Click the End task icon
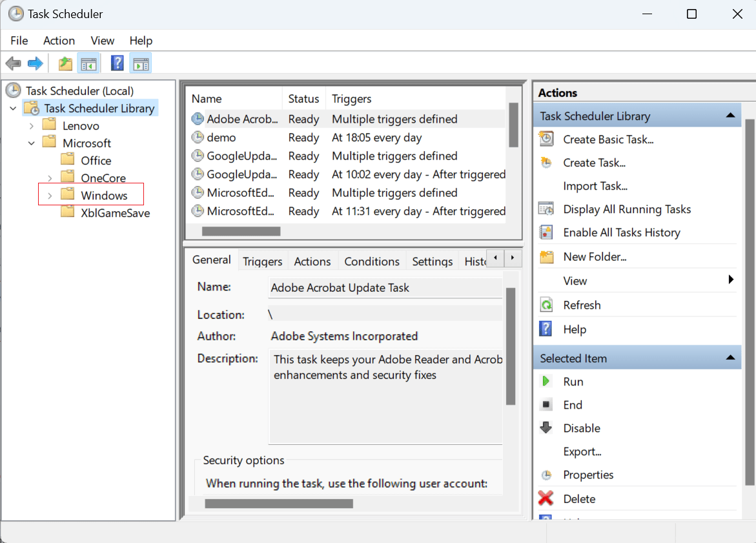Viewport: 756px width, 543px height. 546,404
